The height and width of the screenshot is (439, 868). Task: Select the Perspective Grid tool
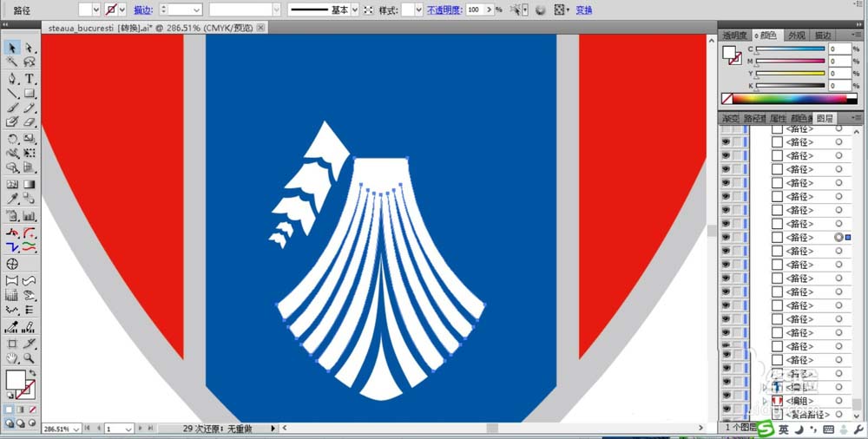pos(30,167)
